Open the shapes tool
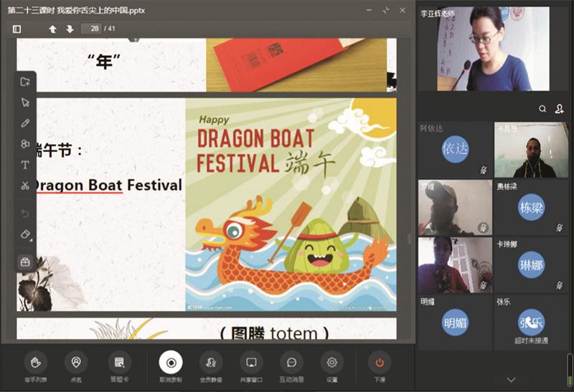 click(25, 144)
